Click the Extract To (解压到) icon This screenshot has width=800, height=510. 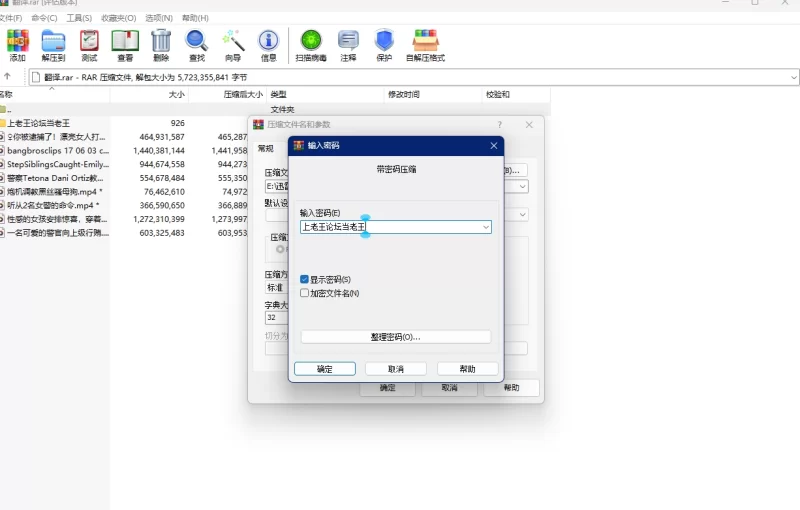coord(53,44)
